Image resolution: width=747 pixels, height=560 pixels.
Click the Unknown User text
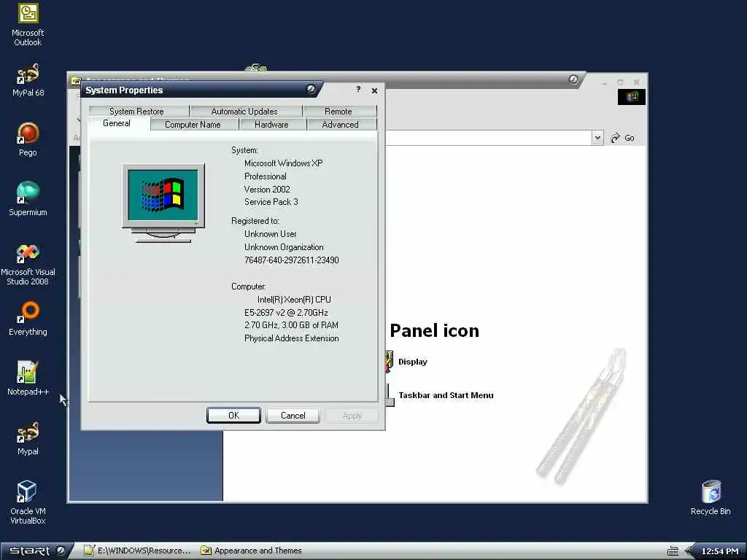(x=271, y=234)
